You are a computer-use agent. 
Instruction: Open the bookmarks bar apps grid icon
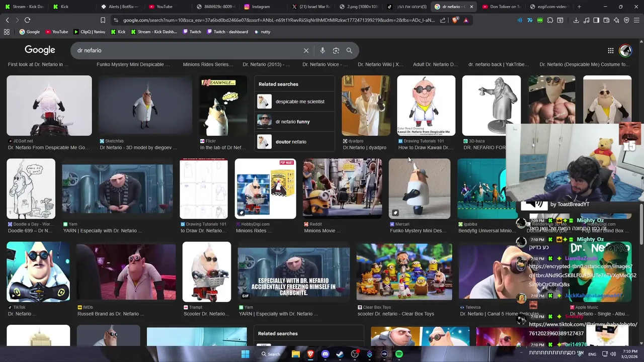coord(7,32)
